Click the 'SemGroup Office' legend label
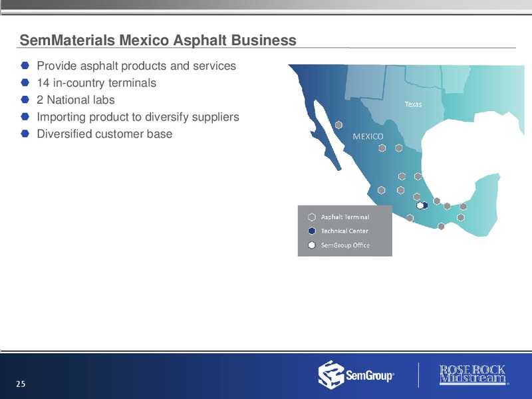The image size is (532, 399). (x=345, y=245)
